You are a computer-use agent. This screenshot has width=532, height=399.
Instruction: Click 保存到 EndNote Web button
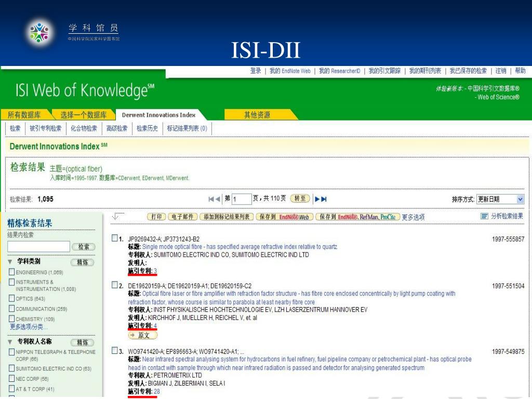[284, 217]
